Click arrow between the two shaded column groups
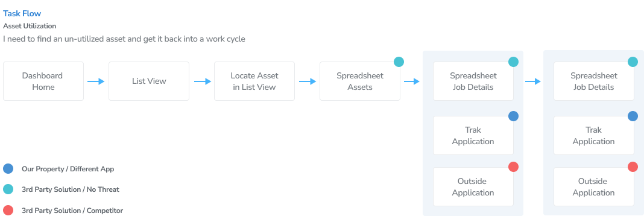 point(533,81)
